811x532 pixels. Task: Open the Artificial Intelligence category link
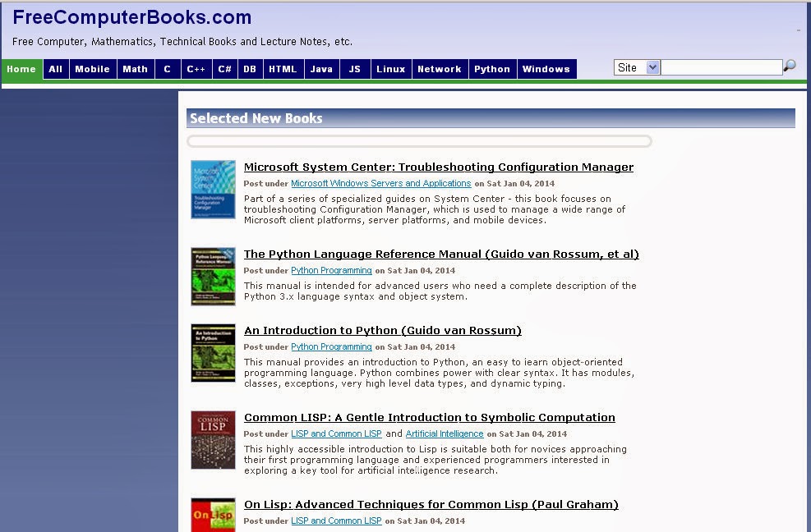pyautogui.click(x=445, y=433)
